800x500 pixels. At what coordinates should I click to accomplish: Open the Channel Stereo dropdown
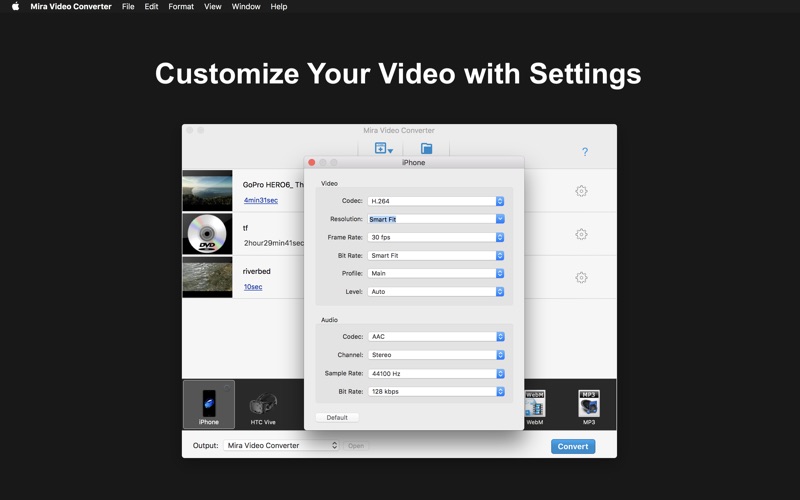(x=436, y=355)
